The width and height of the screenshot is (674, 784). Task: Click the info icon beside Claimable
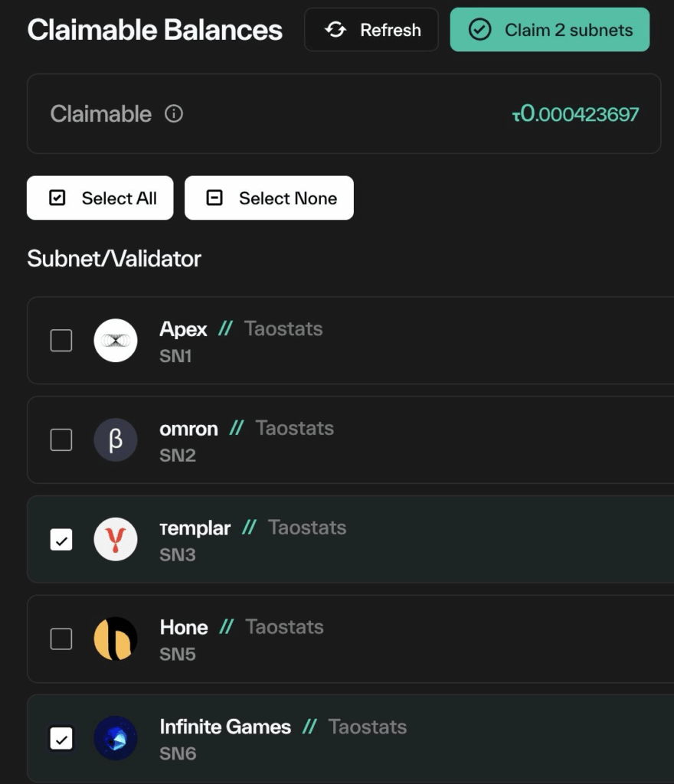[174, 114]
